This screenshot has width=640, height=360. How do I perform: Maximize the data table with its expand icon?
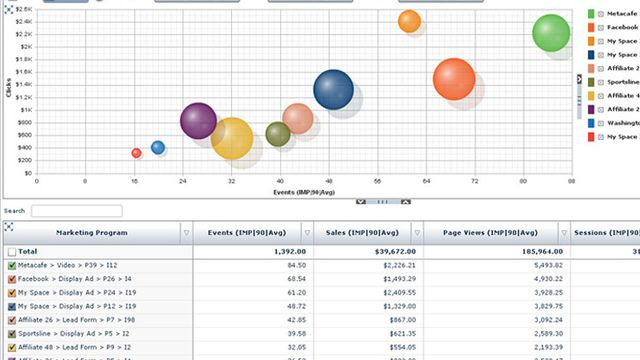(x=9, y=227)
